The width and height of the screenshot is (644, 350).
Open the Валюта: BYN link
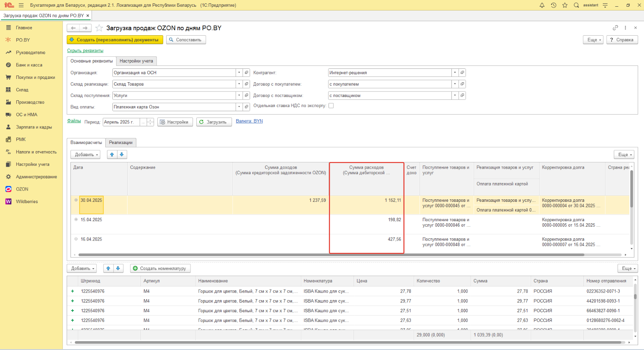249,121
